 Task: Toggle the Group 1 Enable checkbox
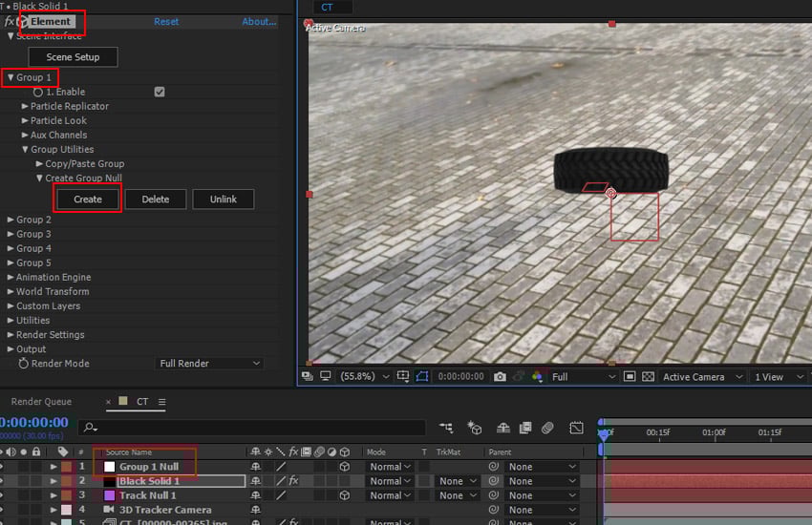click(x=160, y=92)
